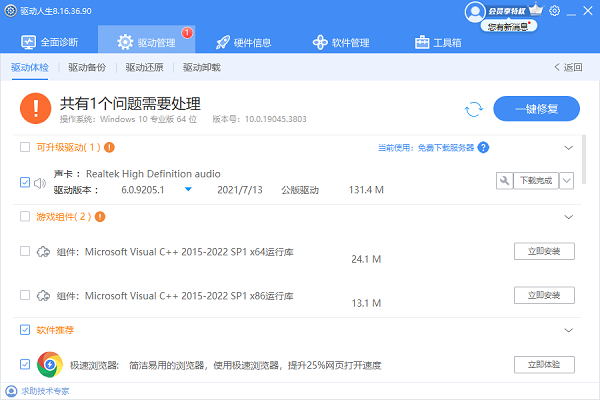Select the 驱动备份 sub-tab
This screenshot has height=400, width=600.
(x=87, y=67)
